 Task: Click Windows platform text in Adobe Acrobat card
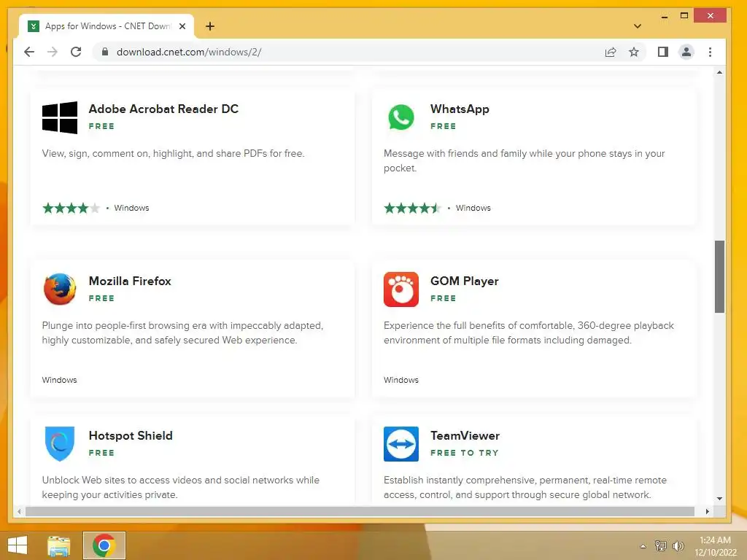(x=131, y=208)
